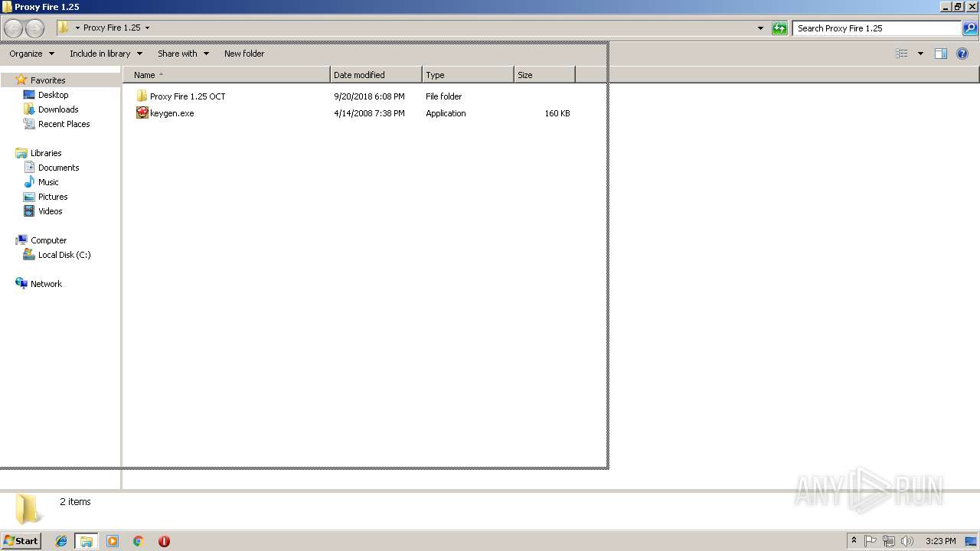Go back using the Back arrow button
The image size is (980, 551).
pyautogui.click(x=14, y=28)
